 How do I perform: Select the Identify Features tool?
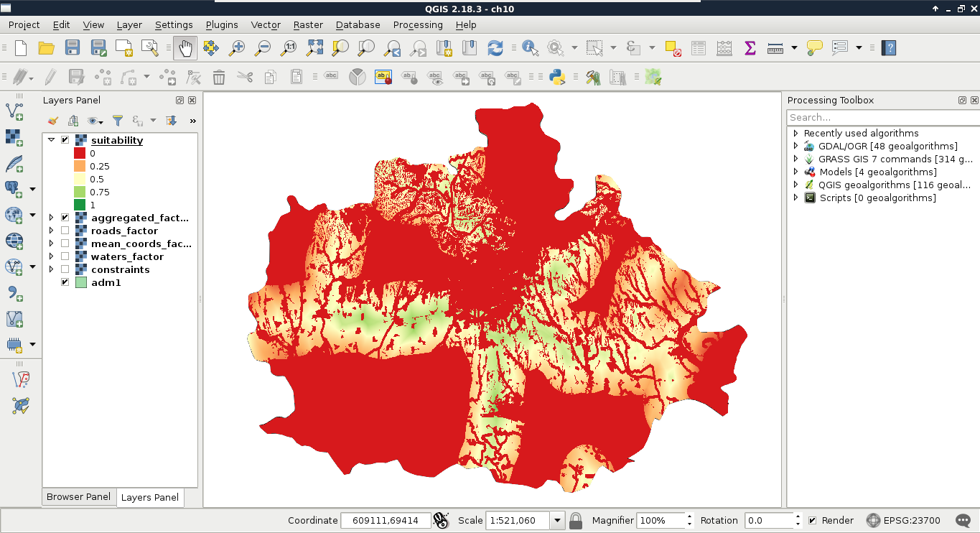(530, 48)
